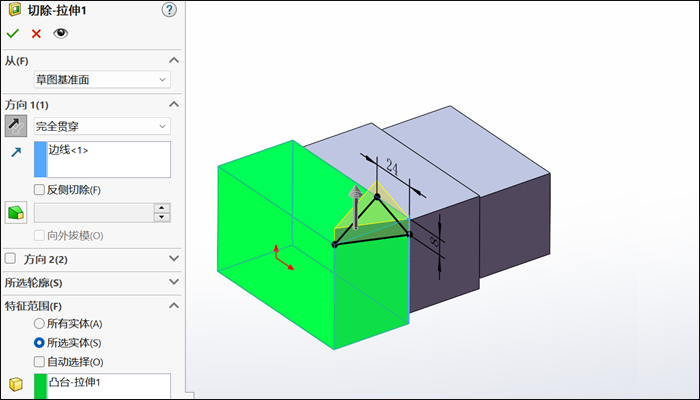This screenshot has width=700, height=400.
Task: Select 边线<1> in direction box
Action: [68, 150]
